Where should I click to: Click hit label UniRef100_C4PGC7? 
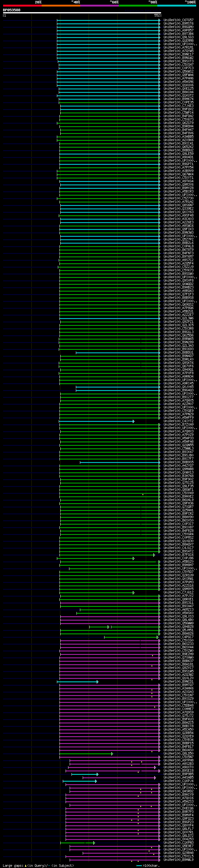(x=178, y=637)
